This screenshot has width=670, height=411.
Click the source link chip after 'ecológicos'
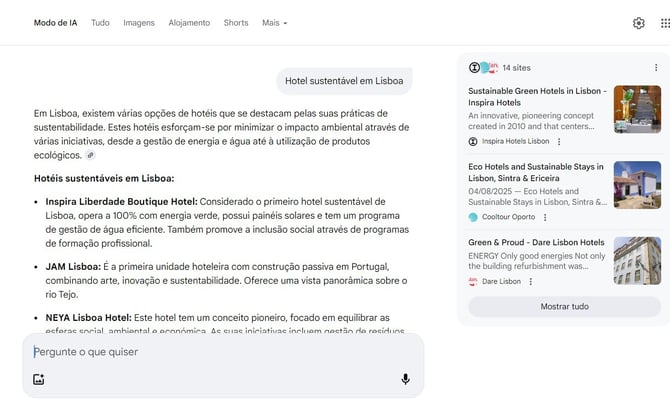(x=90, y=156)
